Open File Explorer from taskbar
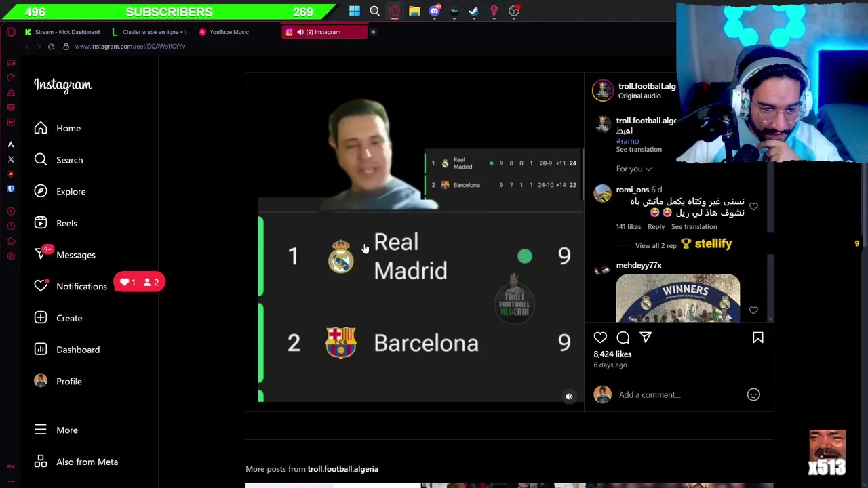868x488 pixels. 414,11
